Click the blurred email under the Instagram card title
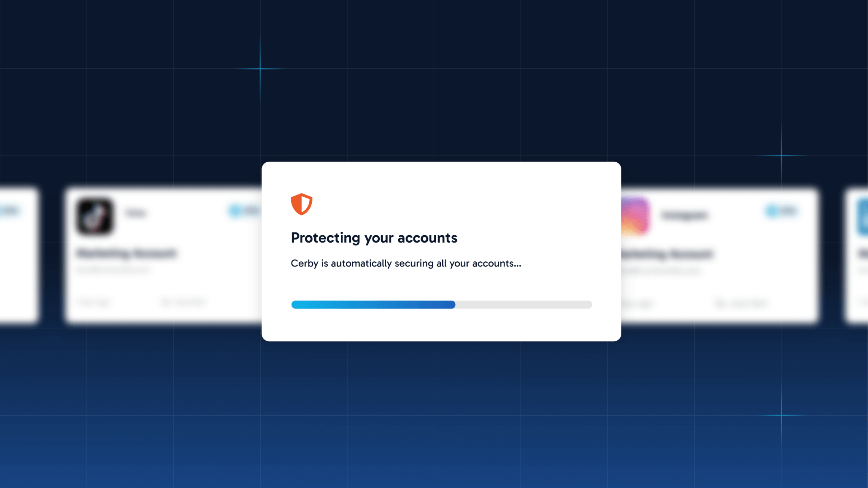The width and height of the screenshot is (868, 488). click(662, 271)
